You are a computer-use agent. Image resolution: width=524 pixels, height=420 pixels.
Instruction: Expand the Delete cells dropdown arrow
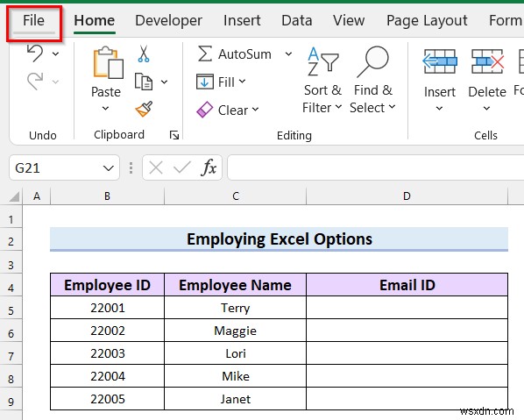(487, 109)
